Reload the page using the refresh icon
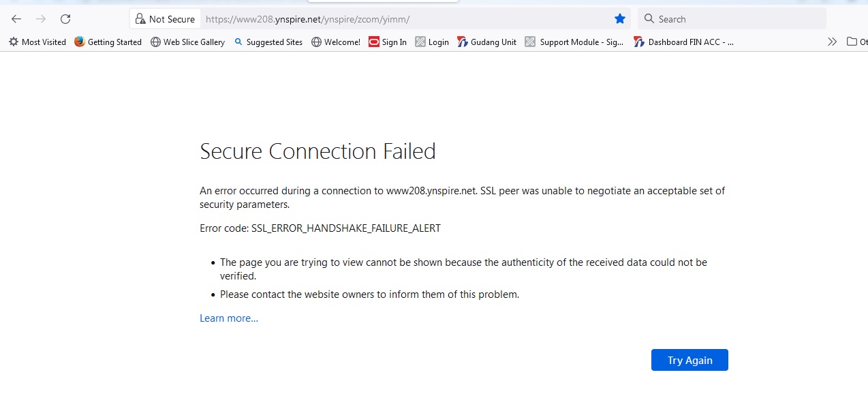 tap(65, 19)
